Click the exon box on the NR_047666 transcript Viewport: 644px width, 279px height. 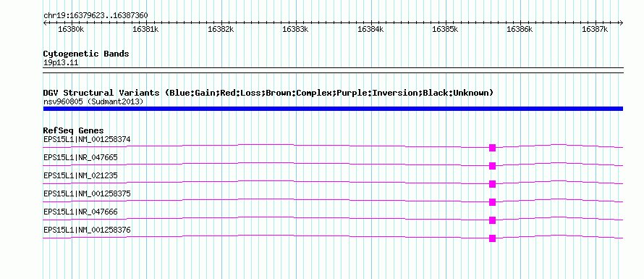(493, 220)
